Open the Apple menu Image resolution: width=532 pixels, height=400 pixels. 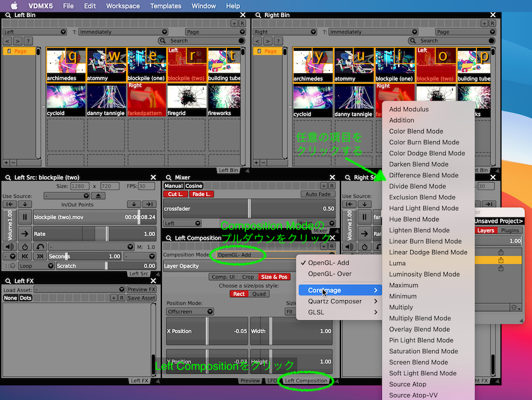click(14, 6)
